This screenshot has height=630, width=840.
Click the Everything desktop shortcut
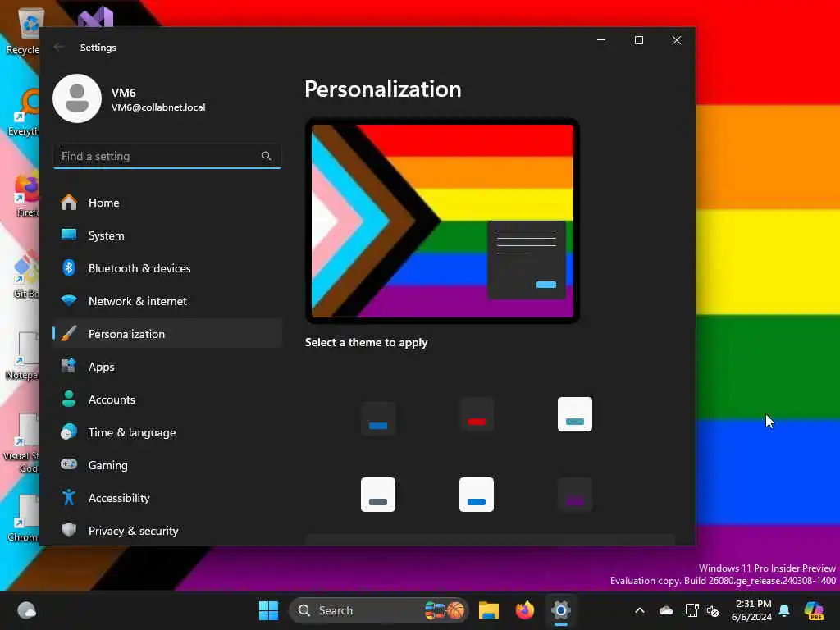[x=25, y=113]
